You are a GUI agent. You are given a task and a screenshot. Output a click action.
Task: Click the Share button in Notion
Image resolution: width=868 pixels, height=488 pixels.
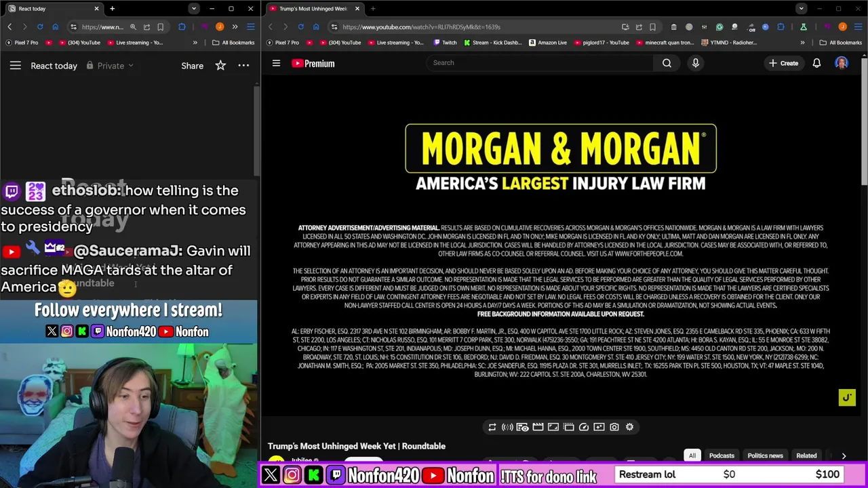(x=192, y=66)
